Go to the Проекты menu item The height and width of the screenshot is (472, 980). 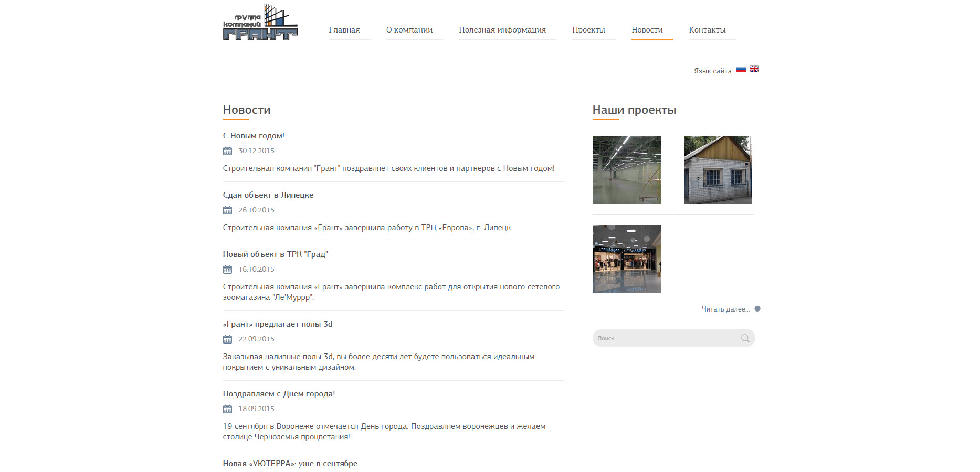588,30
